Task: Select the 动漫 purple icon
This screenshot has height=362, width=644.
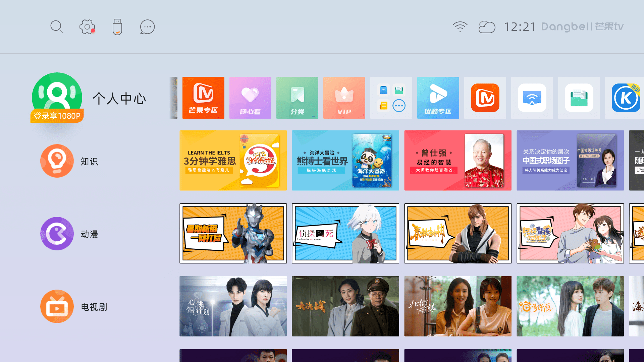Action: [x=57, y=234]
